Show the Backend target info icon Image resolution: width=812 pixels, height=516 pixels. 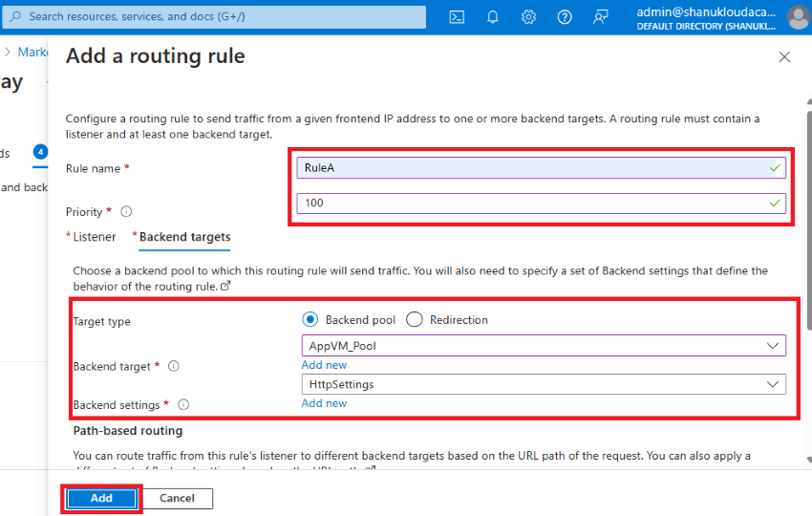tap(174, 366)
